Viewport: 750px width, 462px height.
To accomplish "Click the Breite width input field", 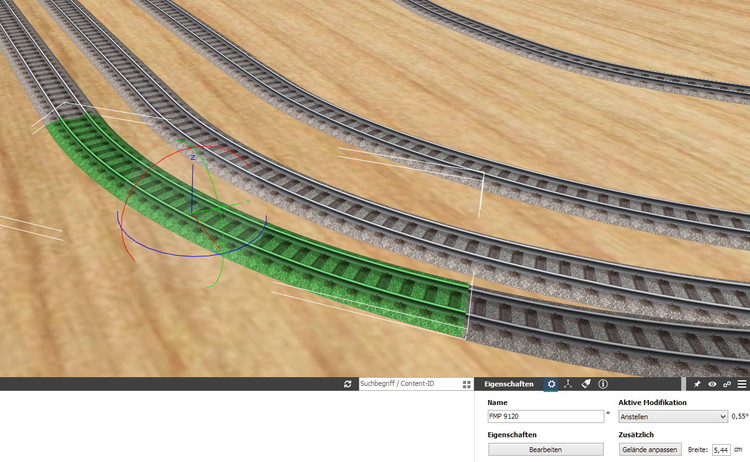I will 720,450.
